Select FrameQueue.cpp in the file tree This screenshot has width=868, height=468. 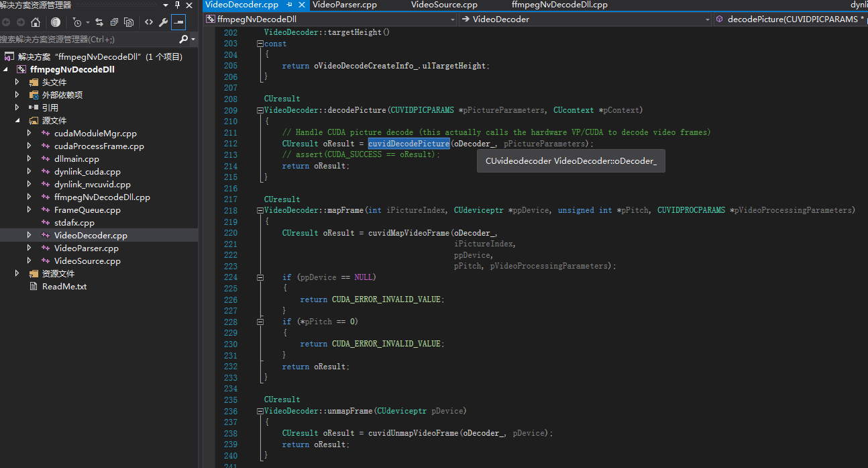[87, 210]
